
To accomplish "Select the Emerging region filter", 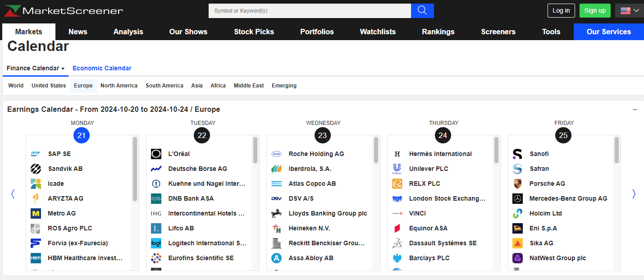I will 284,86.
